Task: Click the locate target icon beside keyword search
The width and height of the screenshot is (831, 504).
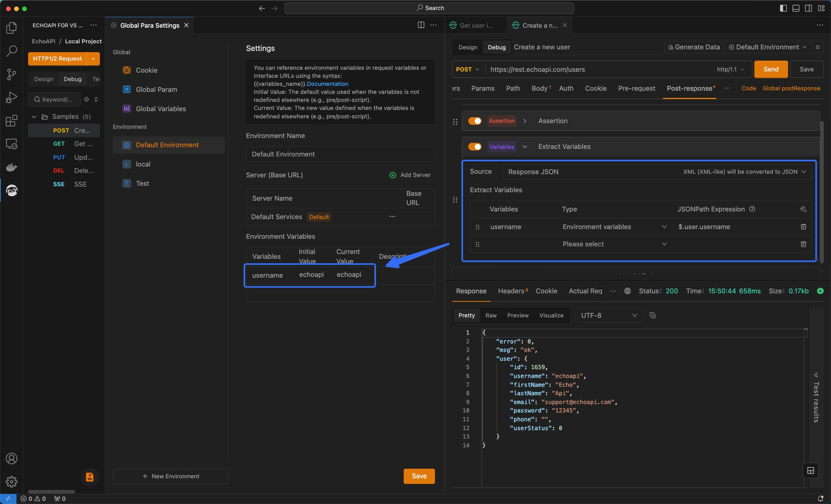Action: 86,99
